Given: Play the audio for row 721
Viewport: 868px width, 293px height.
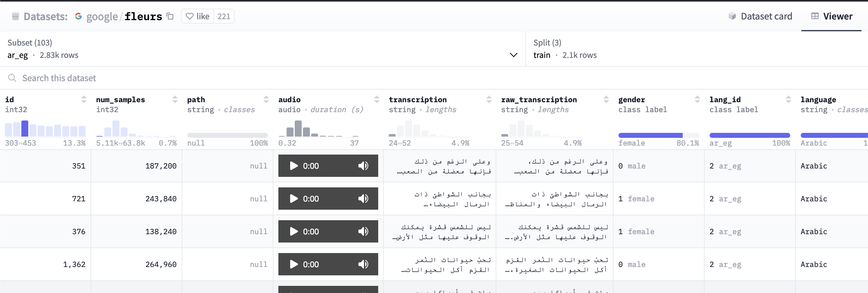Looking at the screenshot, I should coord(294,199).
